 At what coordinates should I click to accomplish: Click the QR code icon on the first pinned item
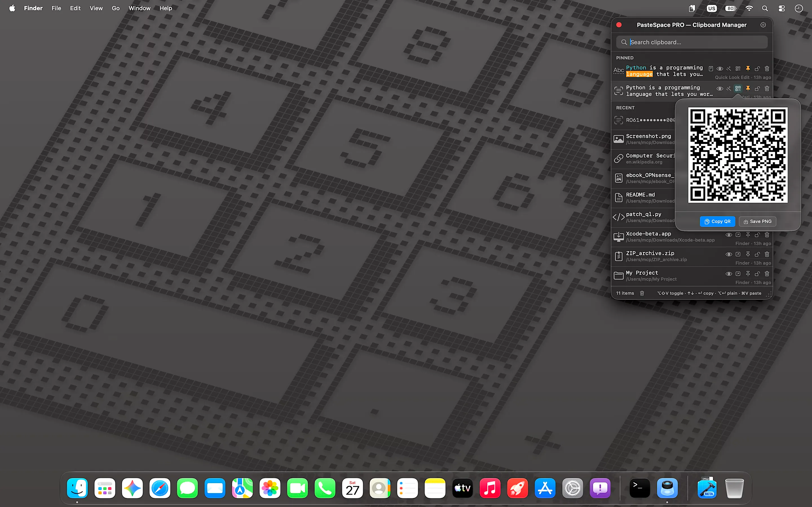point(738,68)
